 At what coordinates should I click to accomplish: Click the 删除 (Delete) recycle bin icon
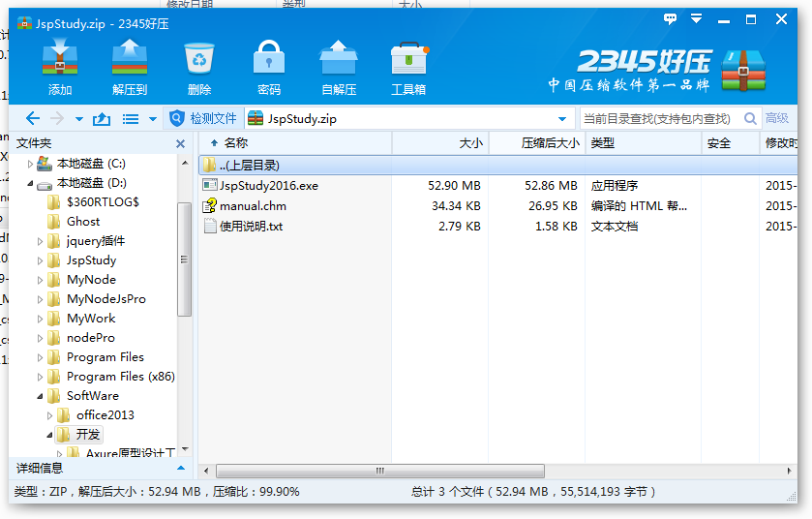[x=198, y=58]
